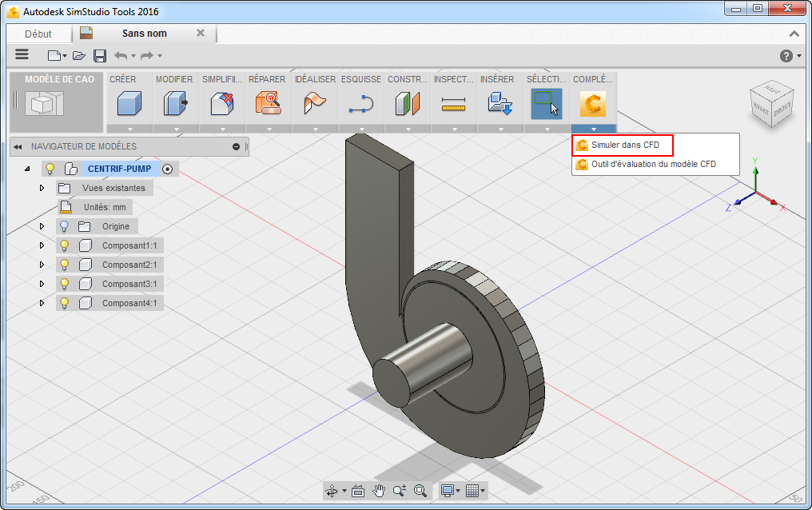
Task: Expand the Origine node
Action: [42, 226]
